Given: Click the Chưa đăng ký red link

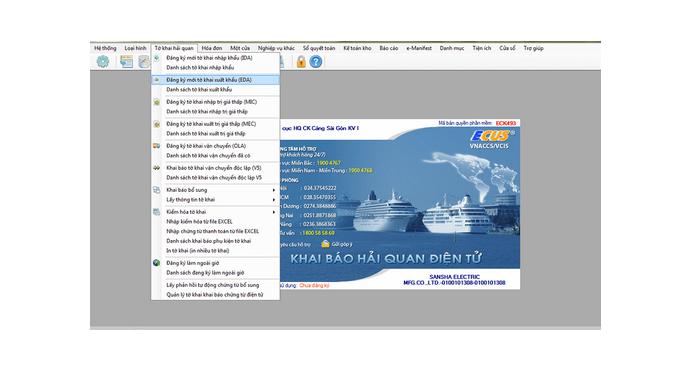Looking at the screenshot, I should [314, 286].
